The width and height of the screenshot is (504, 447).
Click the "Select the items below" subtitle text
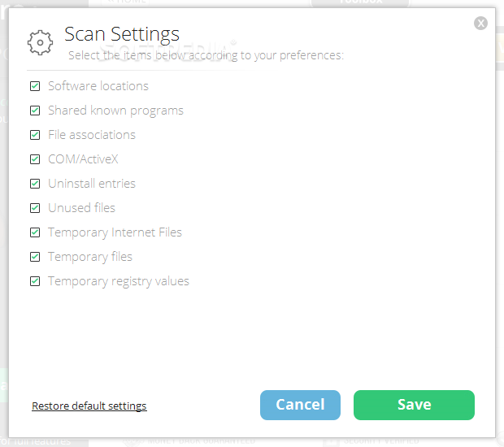[206, 55]
